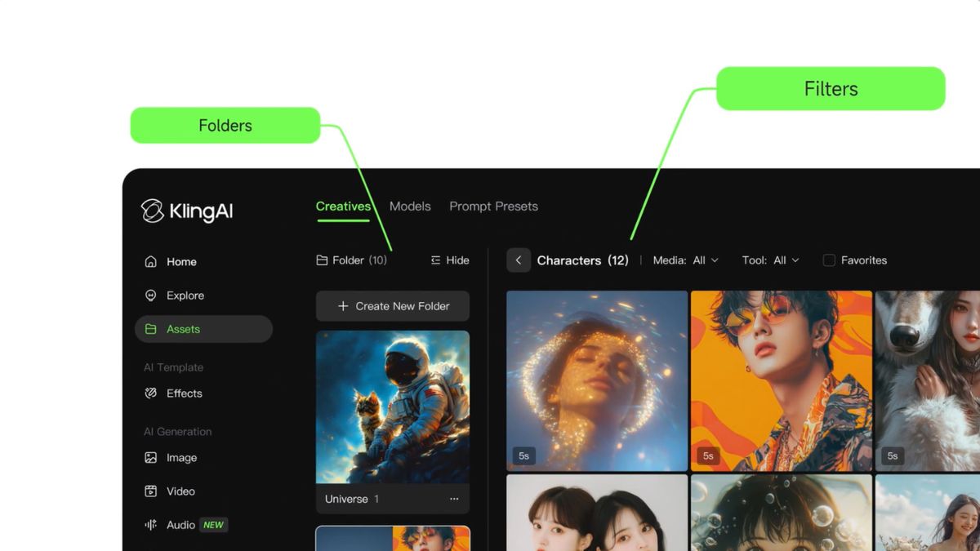Open the Video generation icon
Viewport: 980px width, 551px height.
(x=150, y=491)
